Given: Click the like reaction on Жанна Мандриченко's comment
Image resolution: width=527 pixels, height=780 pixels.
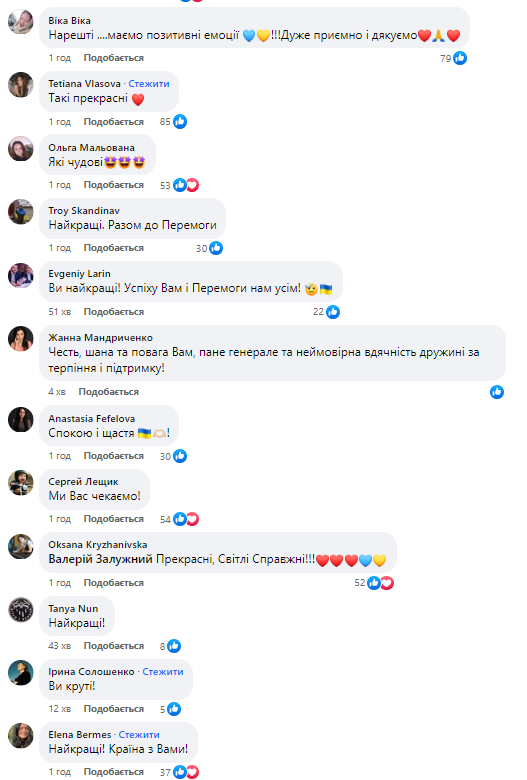Looking at the screenshot, I should [497, 392].
